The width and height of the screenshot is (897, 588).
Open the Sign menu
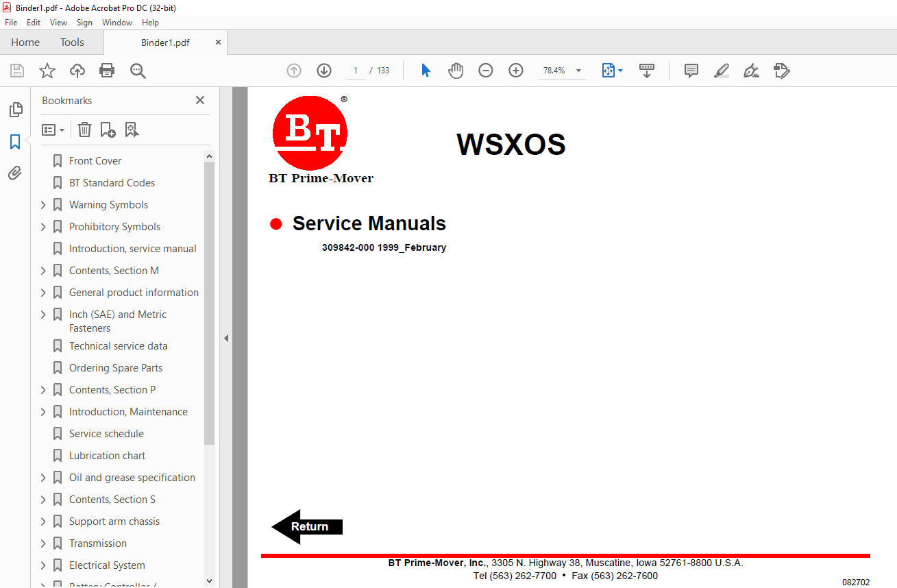point(84,23)
